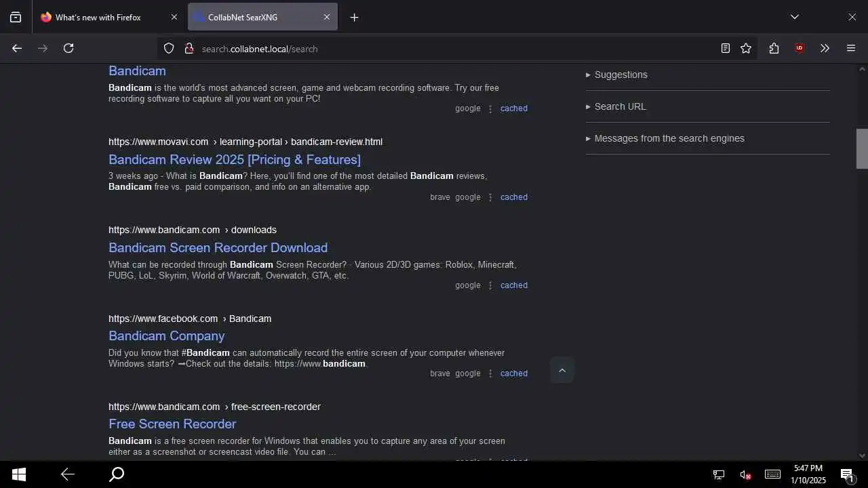The width and height of the screenshot is (868, 488).
Task: Click the scrollbar down arrow
Action: point(862,455)
